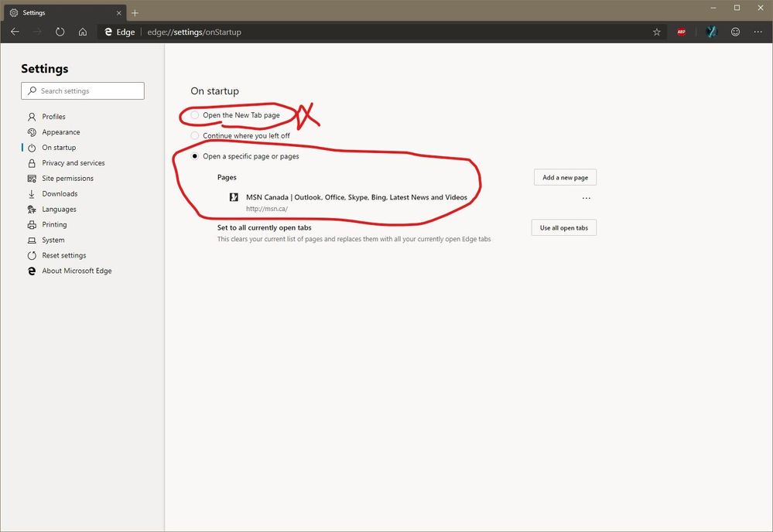Open Privacy and services section
The width and height of the screenshot is (773, 532).
coord(73,163)
